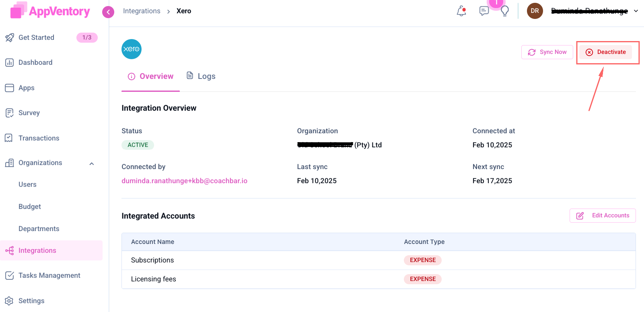Click the Integrated Accounts heading

(158, 216)
